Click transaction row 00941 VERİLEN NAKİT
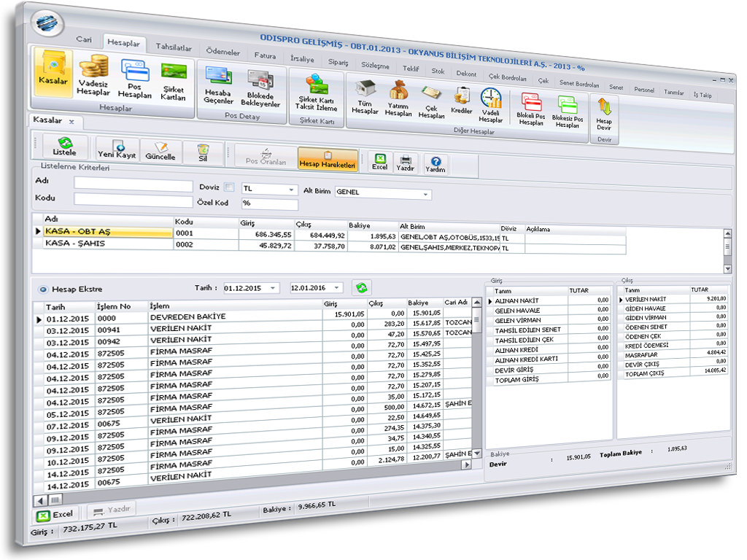Image resolution: width=747 pixels, height=560 pixels. tap(252, 328)
